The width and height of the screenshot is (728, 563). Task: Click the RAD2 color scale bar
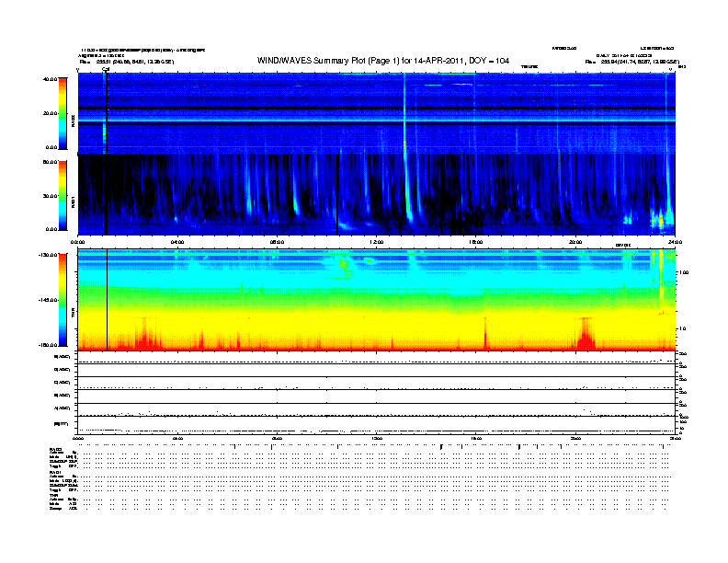63,113
